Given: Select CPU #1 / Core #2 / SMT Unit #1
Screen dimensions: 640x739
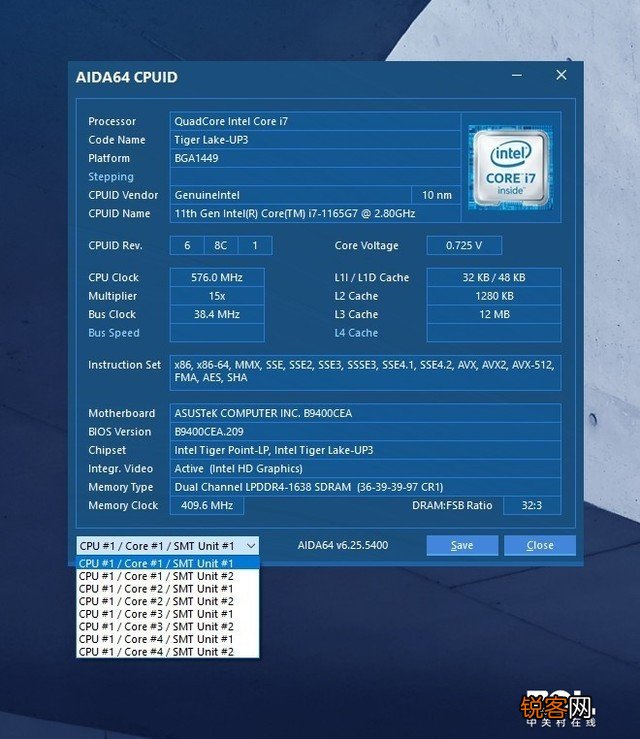Looking at the screenshot, I should pyautogui.click(x=167, y=589).
